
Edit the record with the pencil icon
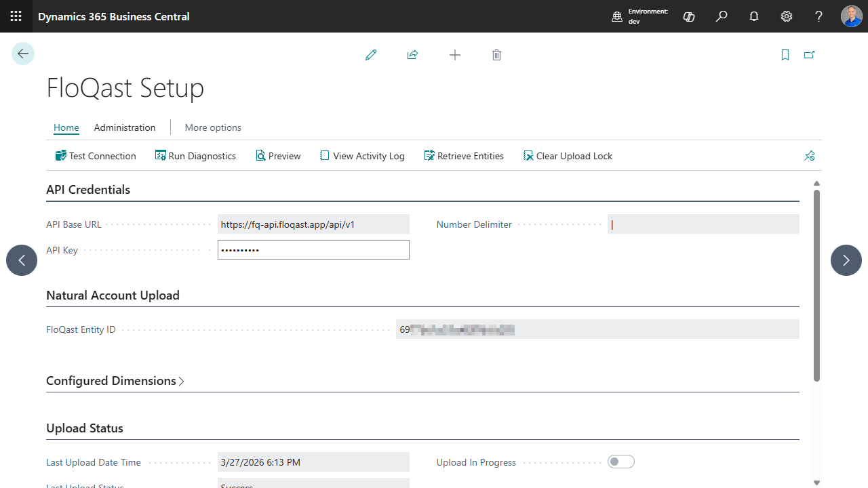coord(371,55)
